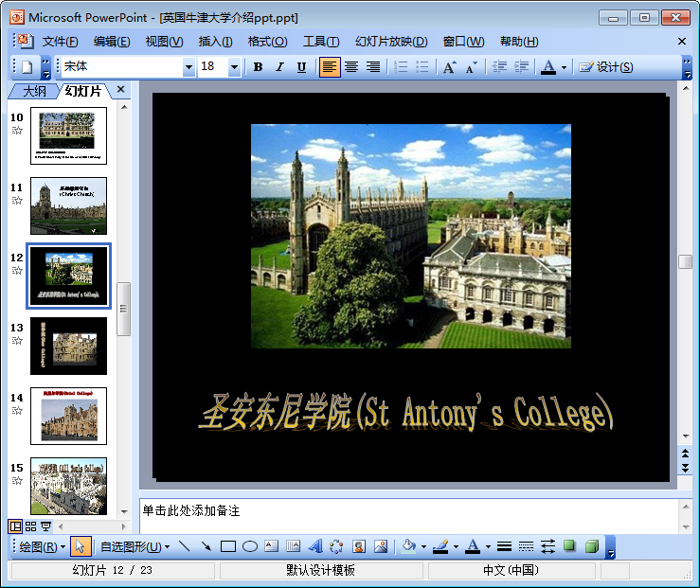The image size is (700, 588).
Task: Select slide 14 thumbnail
Action: [68, 416]
